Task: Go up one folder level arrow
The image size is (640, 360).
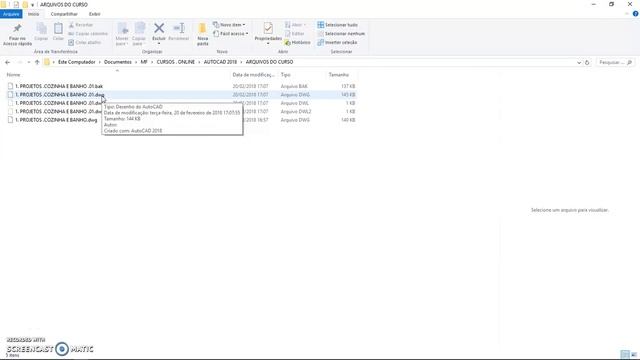Action: (x=37, y=62)
